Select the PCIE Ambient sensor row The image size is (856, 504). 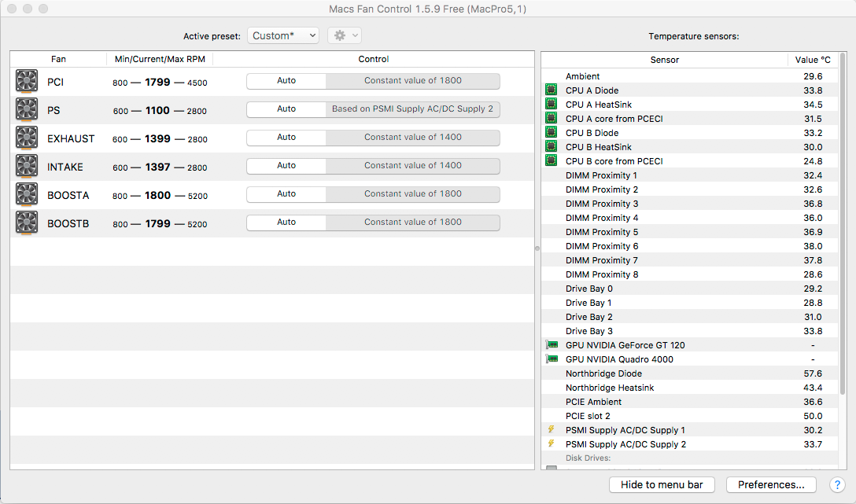[x=689, y=402]
